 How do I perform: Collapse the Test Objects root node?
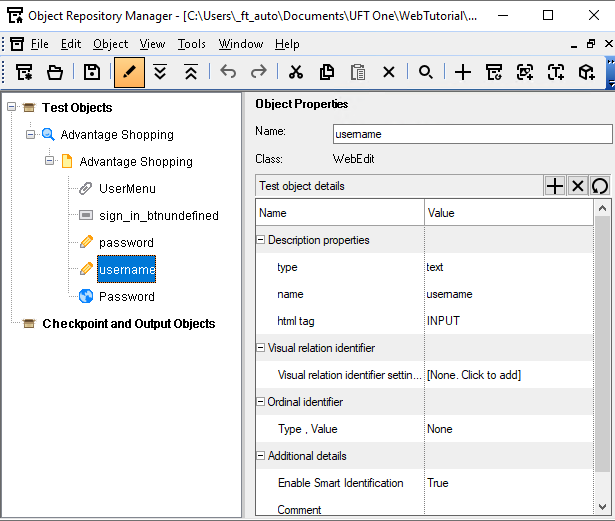[11, 107]
